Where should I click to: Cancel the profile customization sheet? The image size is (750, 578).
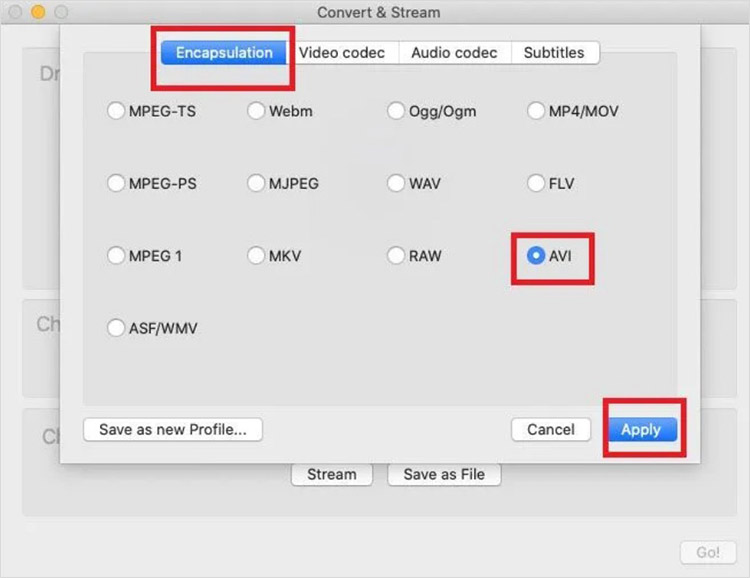coord(551,430)
